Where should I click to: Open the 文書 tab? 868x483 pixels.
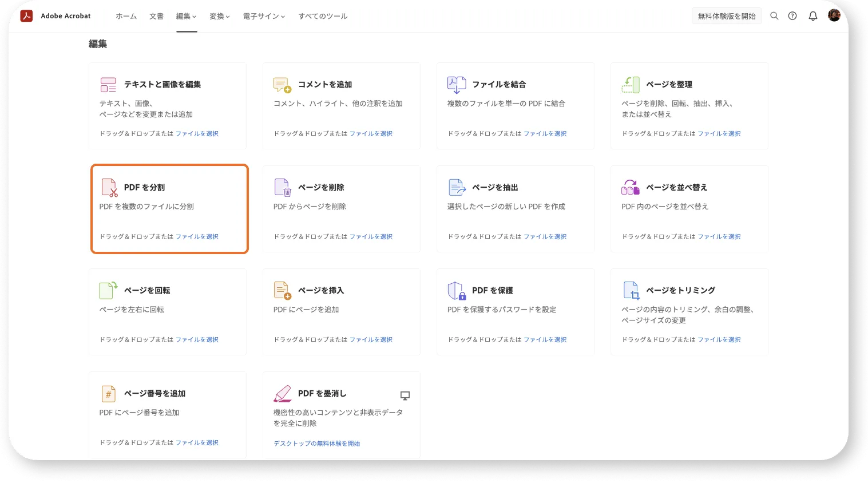click(x=156, y=16)
